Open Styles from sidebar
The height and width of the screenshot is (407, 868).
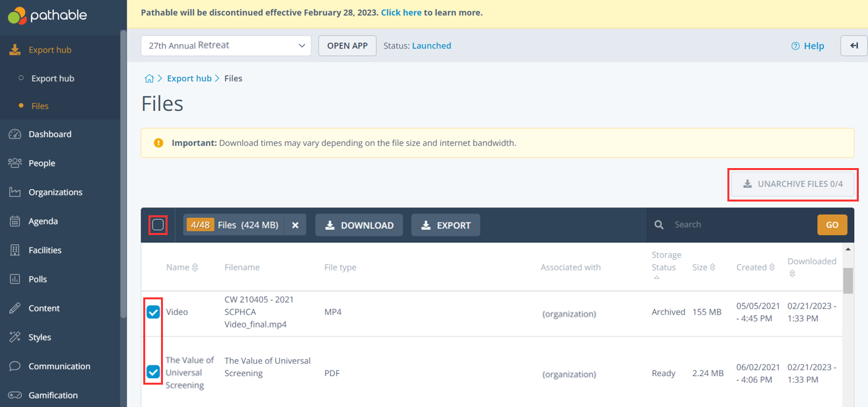(x=40, y=337)
